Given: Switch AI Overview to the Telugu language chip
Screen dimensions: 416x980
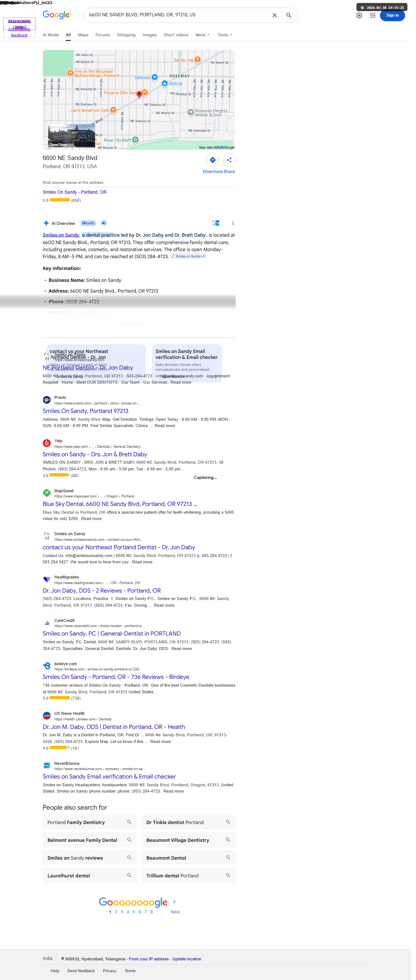Looking at the screenshot, I should (88, 223).
